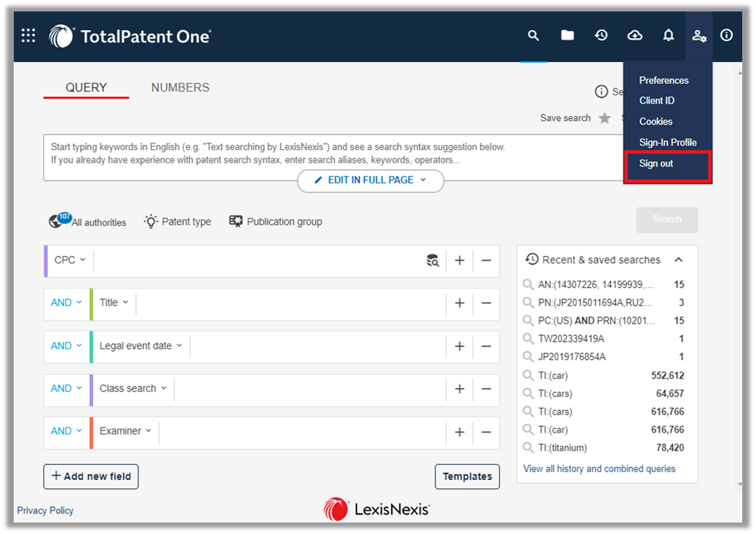Collapse the Recent & saved searches panel

(x=679, y=259)
